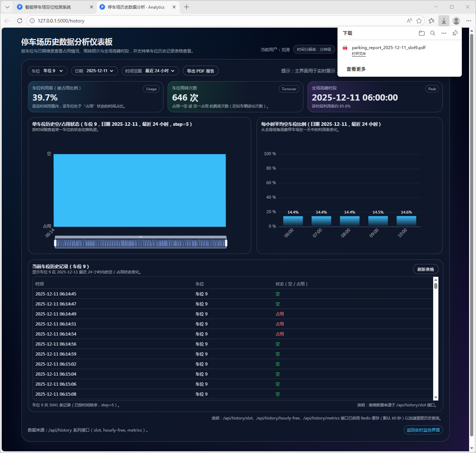Click 占用 status in row 06:14:51

(280, 324)
